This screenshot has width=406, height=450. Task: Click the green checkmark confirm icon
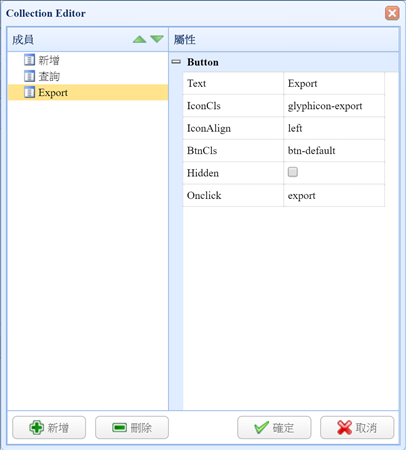[x=261, y=427]
